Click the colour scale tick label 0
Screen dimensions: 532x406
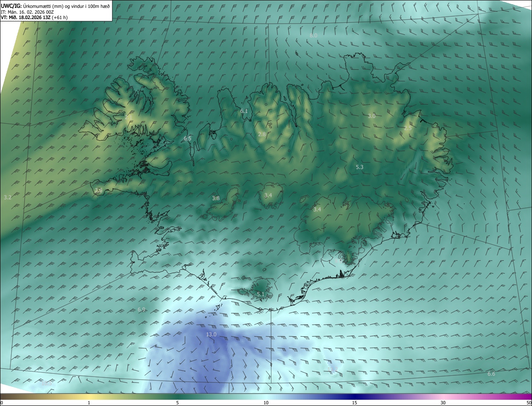pos(2,403)
